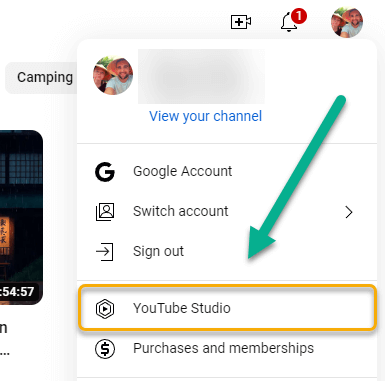The width and height of the screenshot is (385, 381).
Task: Click the profile picture inside the account menu
Action: tap(113, 75)
